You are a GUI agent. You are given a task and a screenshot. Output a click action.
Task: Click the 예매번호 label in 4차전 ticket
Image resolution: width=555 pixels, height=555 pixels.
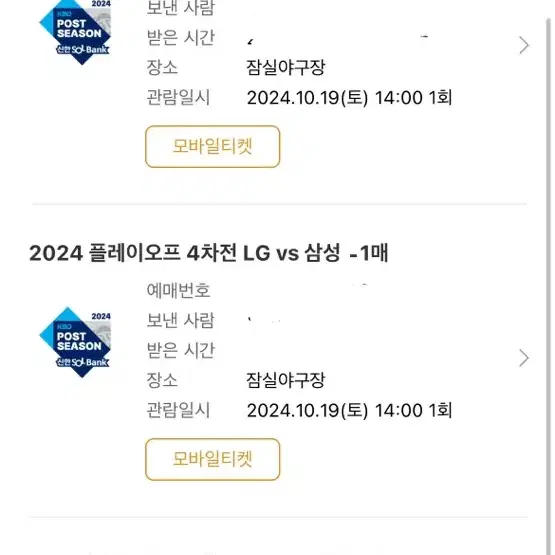(178, 291)
